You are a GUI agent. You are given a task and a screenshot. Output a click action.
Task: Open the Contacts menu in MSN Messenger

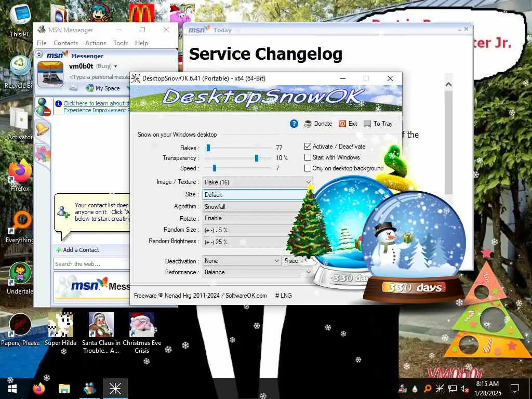point(66,43)
